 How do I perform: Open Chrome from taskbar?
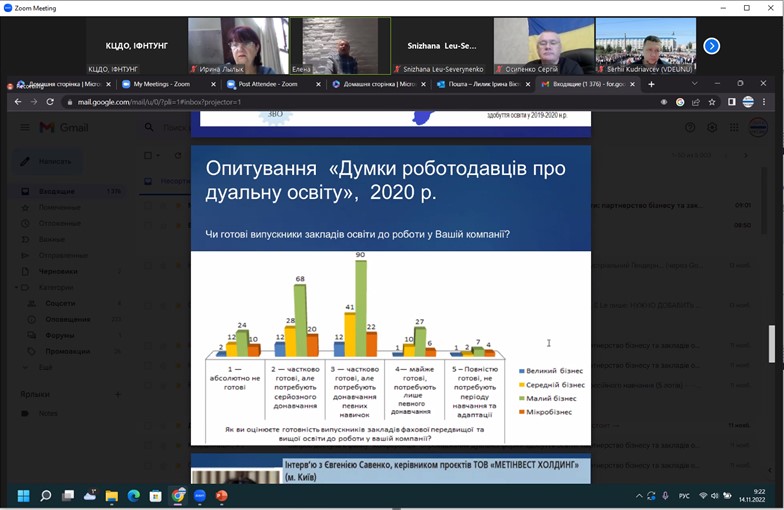coord(178,496)
